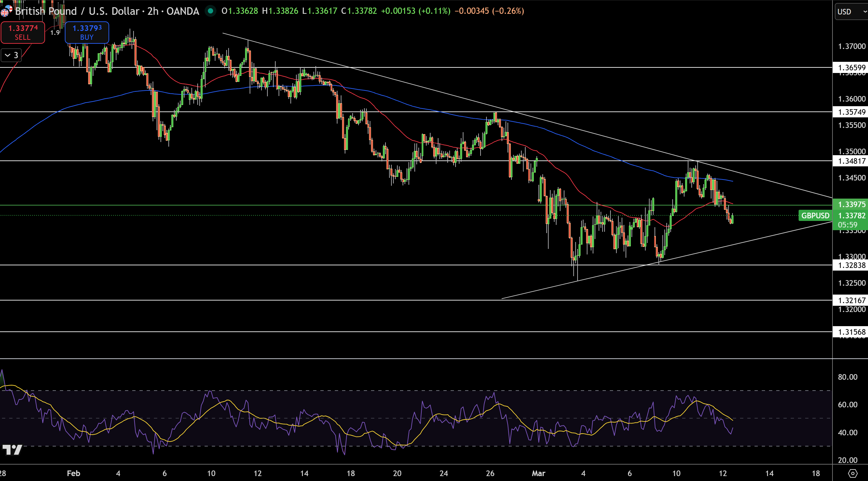Select the 1.35749 horizontal line price label
The height and width of the screenshot is (481, 868).
(x=851, y=112)
